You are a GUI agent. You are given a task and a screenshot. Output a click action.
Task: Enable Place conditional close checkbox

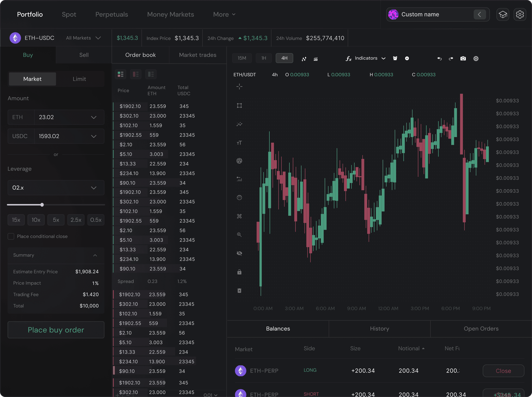point(11,236)
